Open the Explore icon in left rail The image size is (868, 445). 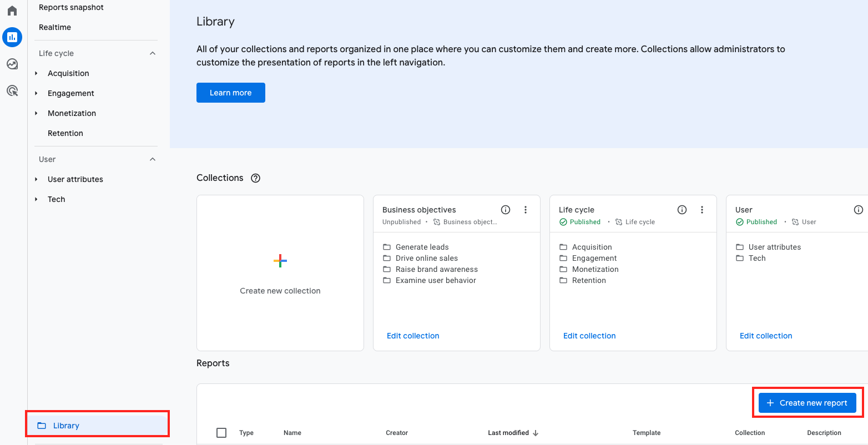[x=12, y=63]
